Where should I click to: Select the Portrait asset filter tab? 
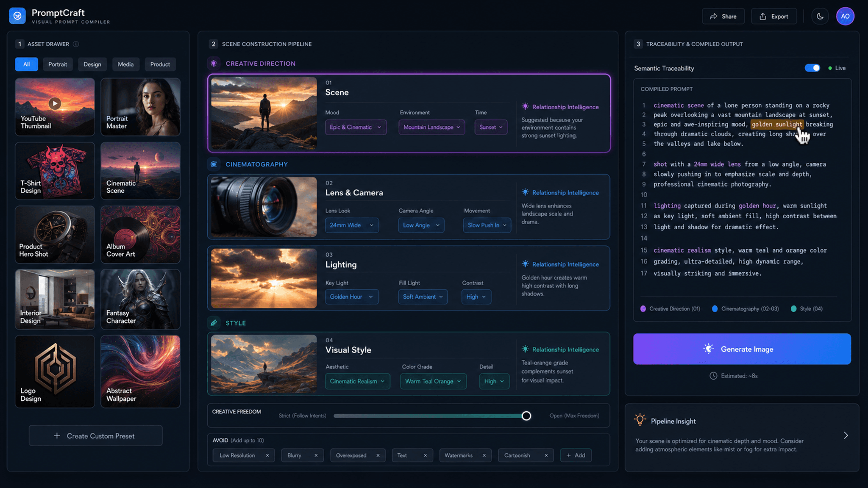(x=58, y=64)
